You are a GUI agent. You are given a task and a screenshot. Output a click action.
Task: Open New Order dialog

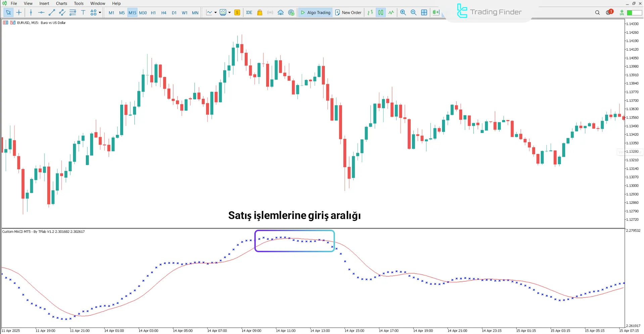pos(348,12)
